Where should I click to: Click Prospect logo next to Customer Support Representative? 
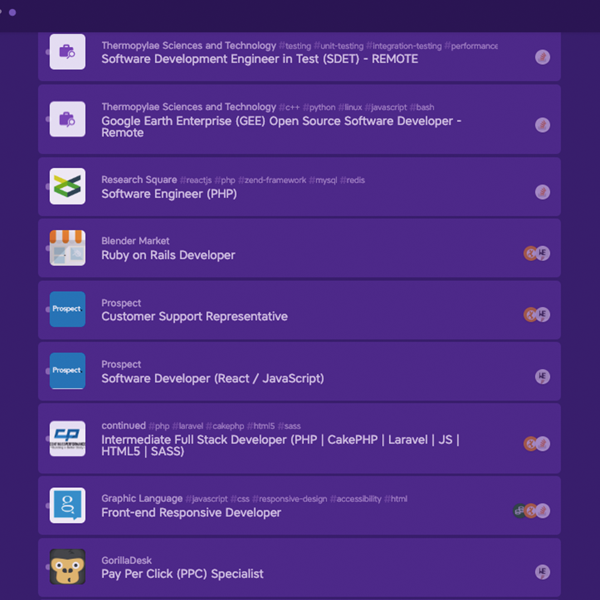[x=67, y=309]
